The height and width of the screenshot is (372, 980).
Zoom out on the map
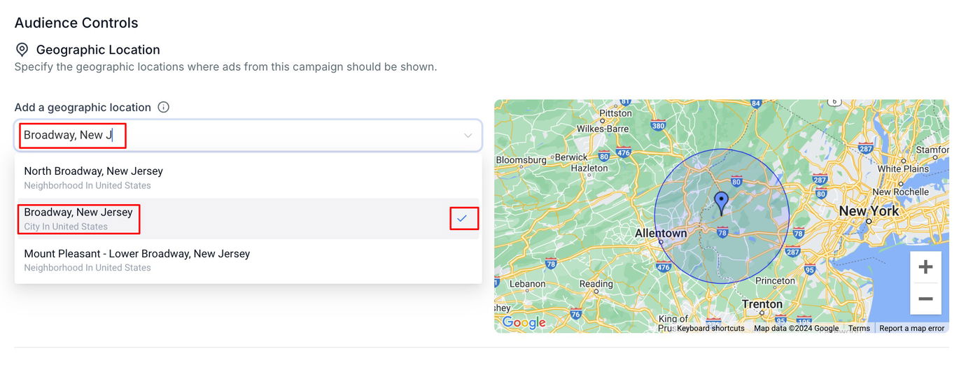pyautogui.click(x=925, y=299)
